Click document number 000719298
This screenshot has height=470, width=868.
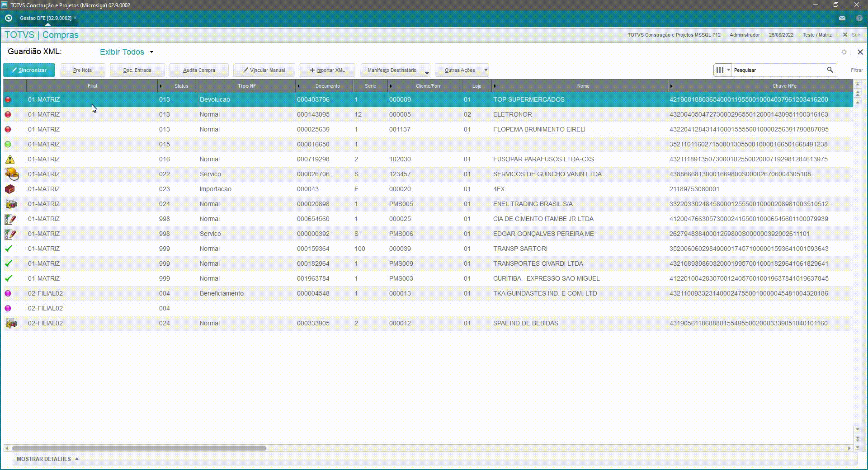313,159
